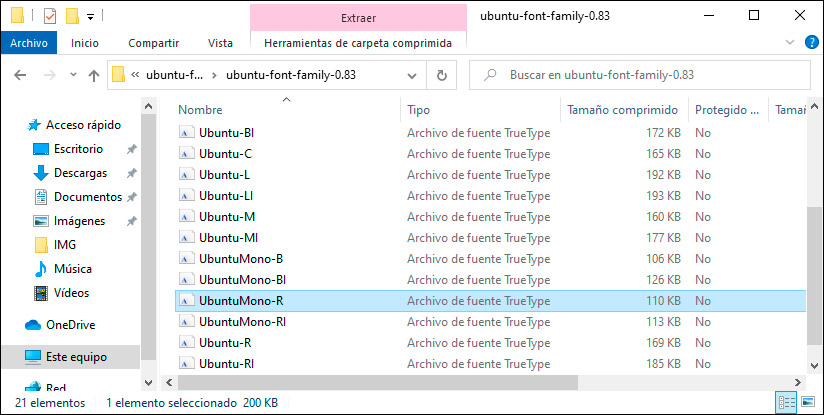Show hidden path levels via double chevron
The width and height of the screenshot is (824, 415).
tap(135, 75)
